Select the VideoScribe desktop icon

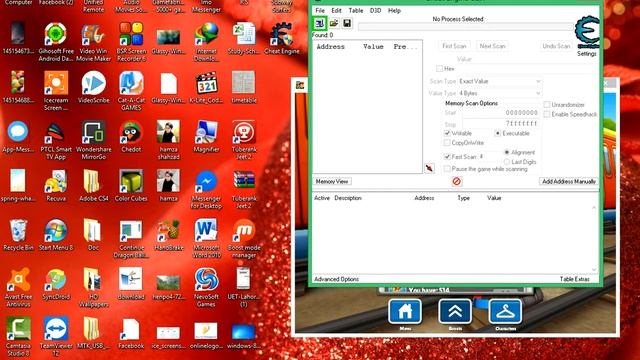click(x=93, y=87)
